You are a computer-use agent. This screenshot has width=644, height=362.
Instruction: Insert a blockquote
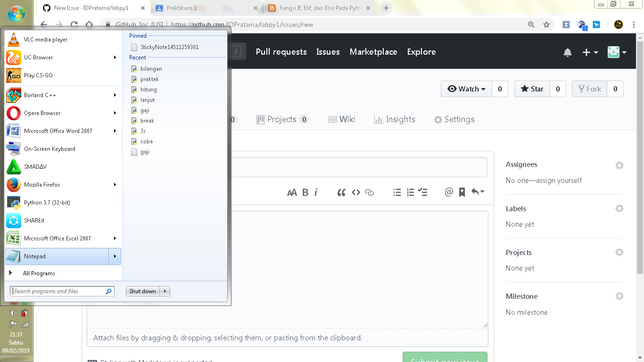point(341,192)
